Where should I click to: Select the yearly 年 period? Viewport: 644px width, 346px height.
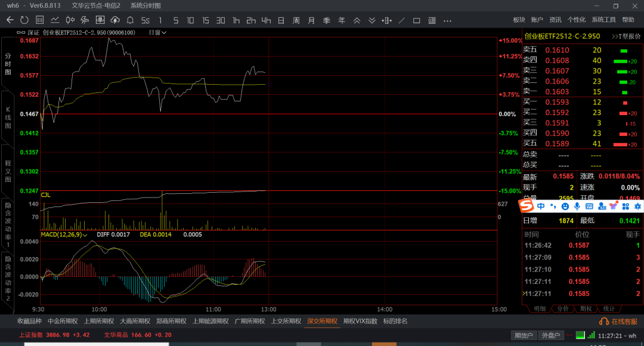[342, 20]
